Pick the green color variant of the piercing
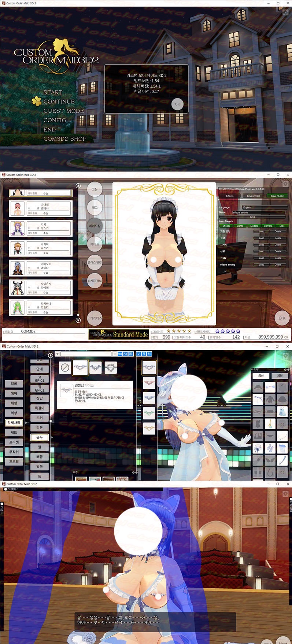The image size is (292, 644). [x=149, y=412]
